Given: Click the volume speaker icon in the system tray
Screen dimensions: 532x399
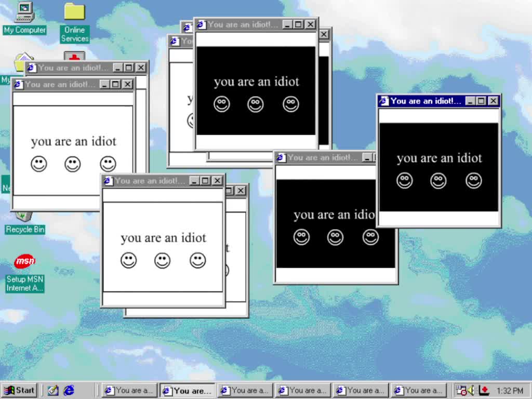Looking at the screenshot, I should point(472,390).
